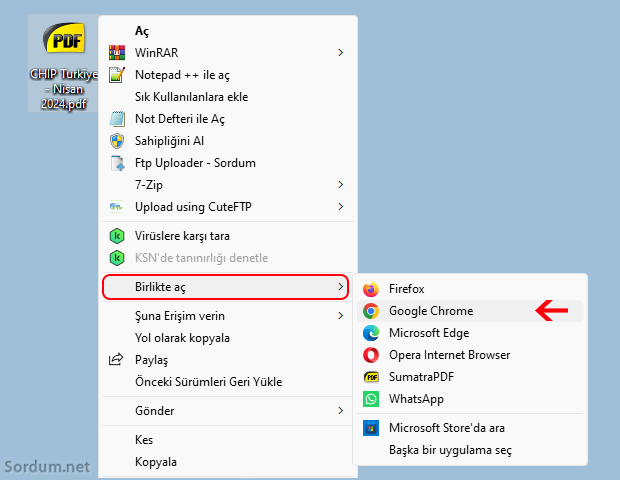Click the Şuna Erişim verin label
This screenshot has width=620, height=480.
180,316
